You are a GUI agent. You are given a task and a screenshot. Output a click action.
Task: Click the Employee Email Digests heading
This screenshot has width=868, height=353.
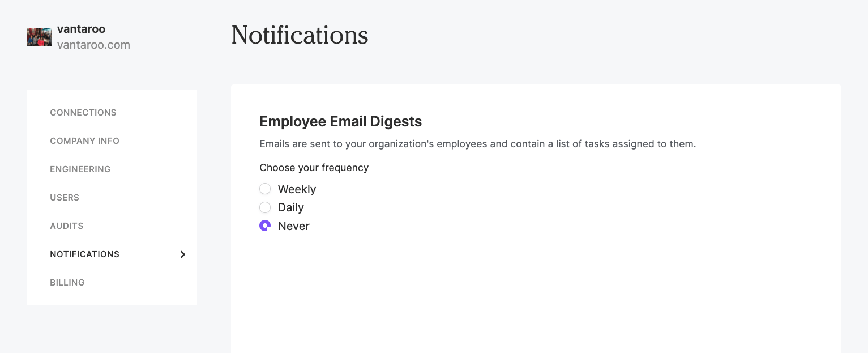click(x=341, y=122)
